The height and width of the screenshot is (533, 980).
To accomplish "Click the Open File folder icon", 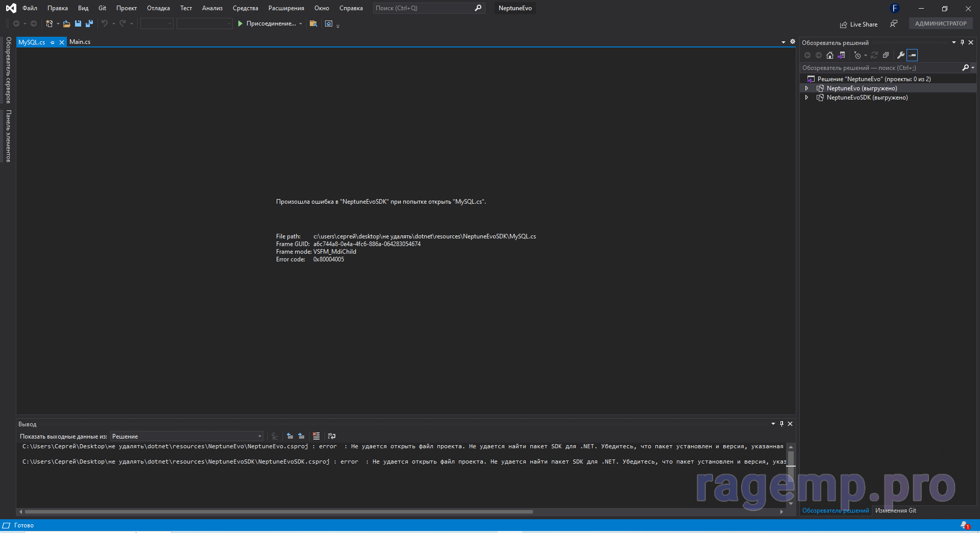I will 66,23.
